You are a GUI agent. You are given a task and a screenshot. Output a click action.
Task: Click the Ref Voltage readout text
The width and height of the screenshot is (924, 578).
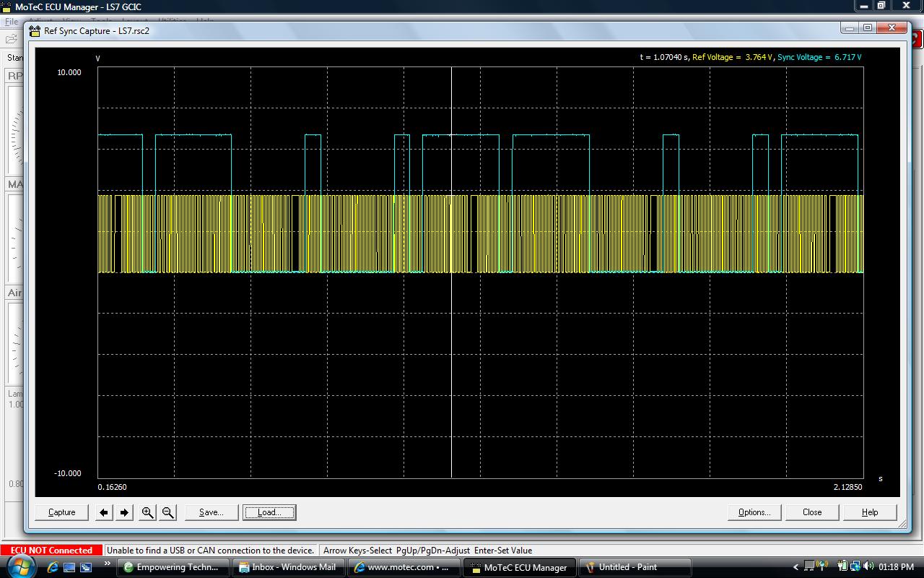tap(732, 57)
